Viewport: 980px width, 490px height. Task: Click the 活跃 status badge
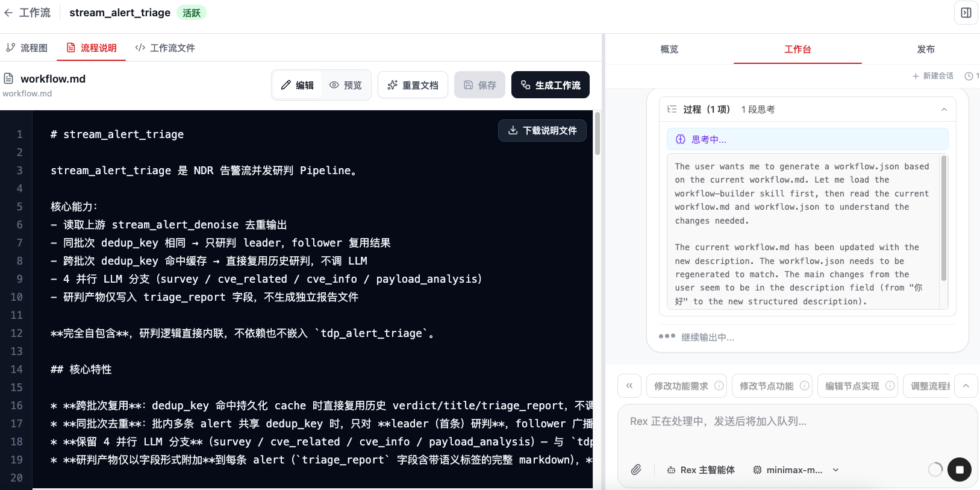[192, 13]
